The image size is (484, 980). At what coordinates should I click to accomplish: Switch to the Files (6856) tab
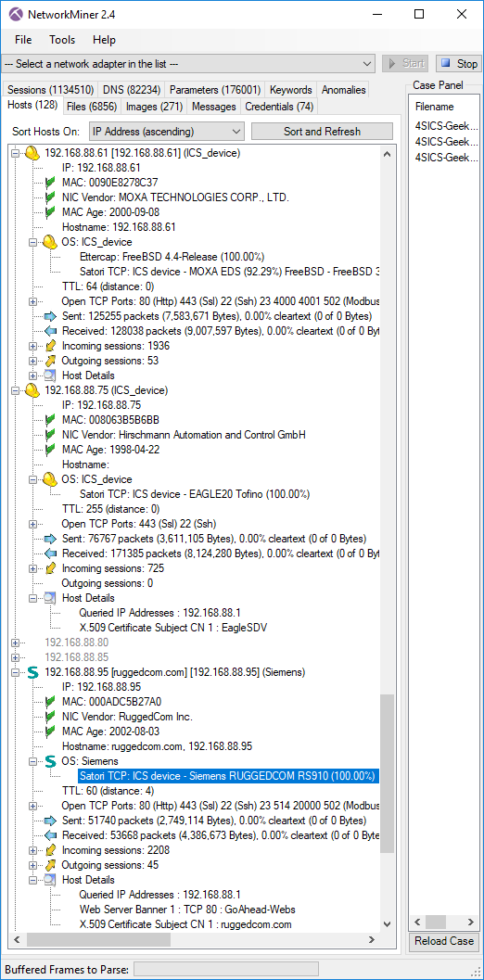pyautogui.click(x=91, y=107)
